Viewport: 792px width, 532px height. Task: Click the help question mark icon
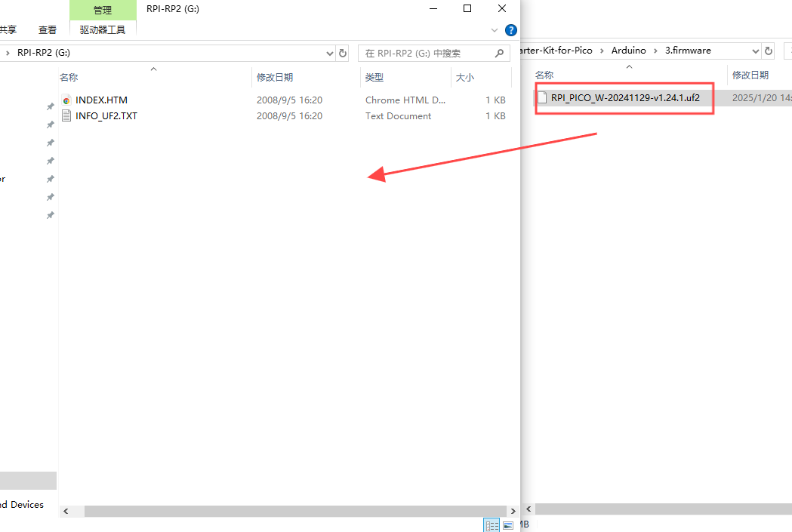510,30
